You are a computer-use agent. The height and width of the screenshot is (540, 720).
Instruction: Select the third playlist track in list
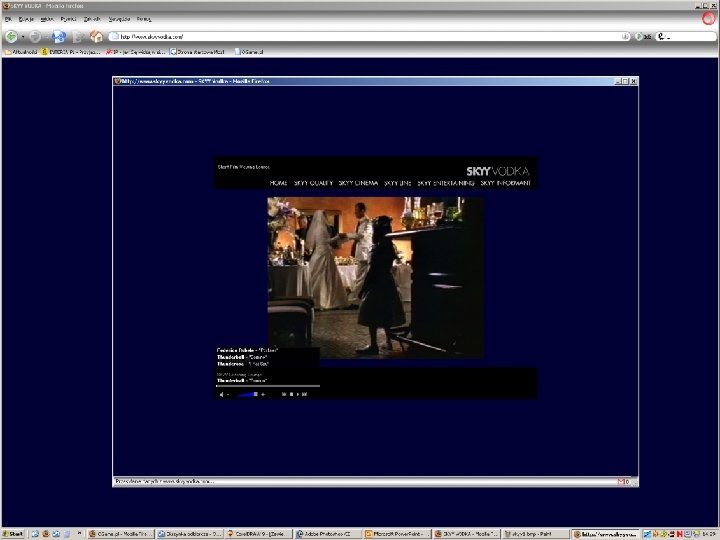click(x=243, y=364)
